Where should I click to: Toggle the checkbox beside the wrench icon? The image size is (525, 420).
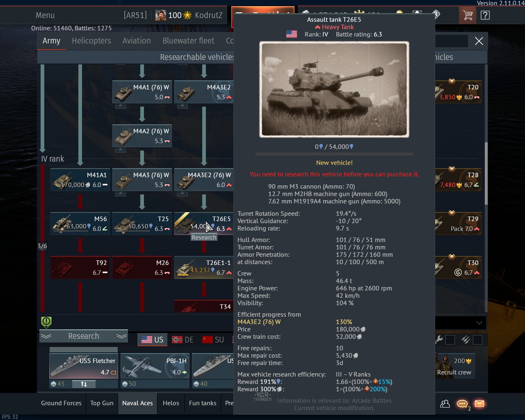pos(450,340)
